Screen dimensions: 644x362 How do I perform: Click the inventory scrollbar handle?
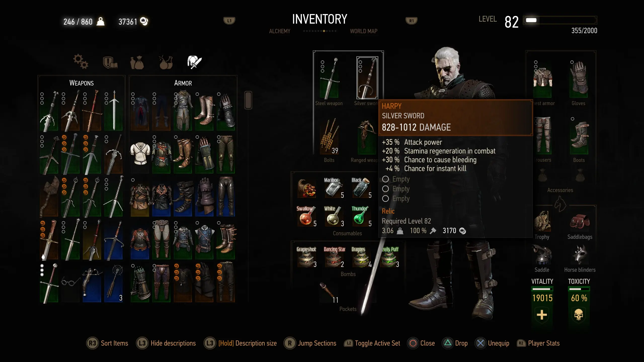pyautogui.click(x=248, y=100)
